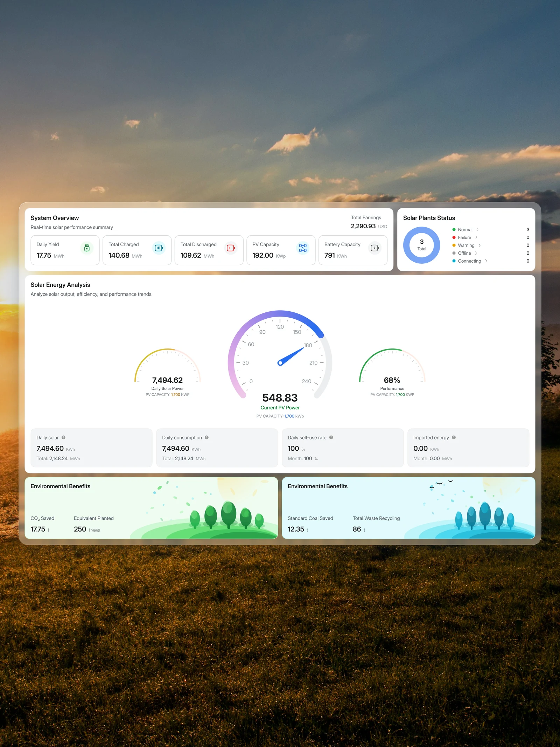Click the 548.83 Current PV Power value
The height and width of the screenshot is (747, 560).
(x=280, y=398)
